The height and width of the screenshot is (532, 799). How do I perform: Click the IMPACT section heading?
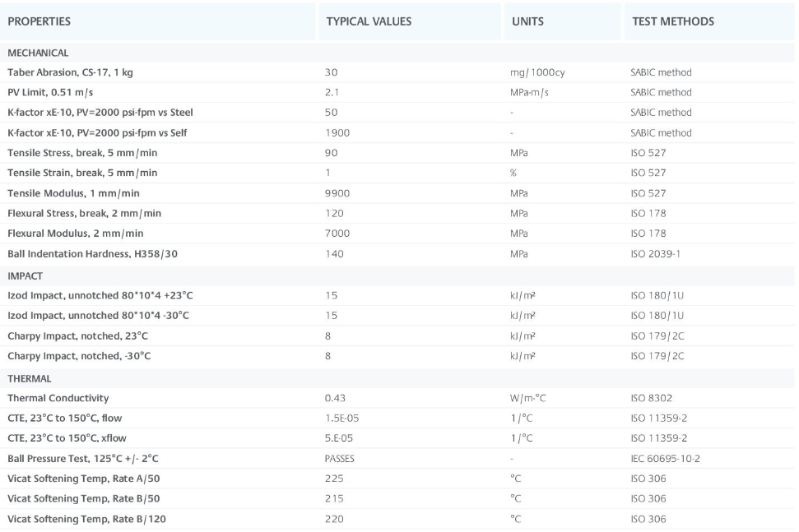tap(25, 276)
